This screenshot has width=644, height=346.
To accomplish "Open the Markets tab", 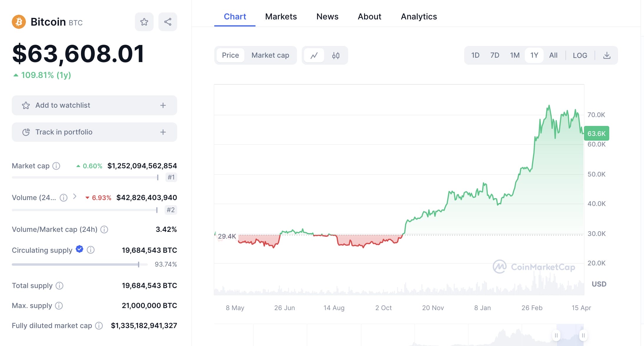I will [281, 16].
